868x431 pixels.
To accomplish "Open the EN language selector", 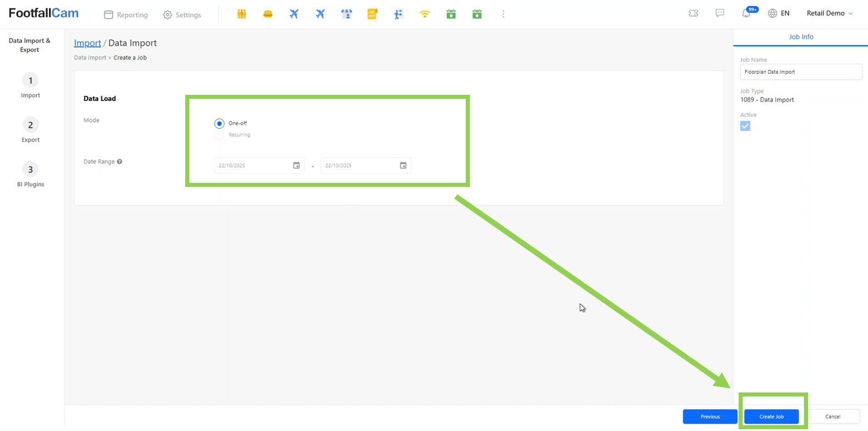I will pyautogui.click(x=779, y=13).
